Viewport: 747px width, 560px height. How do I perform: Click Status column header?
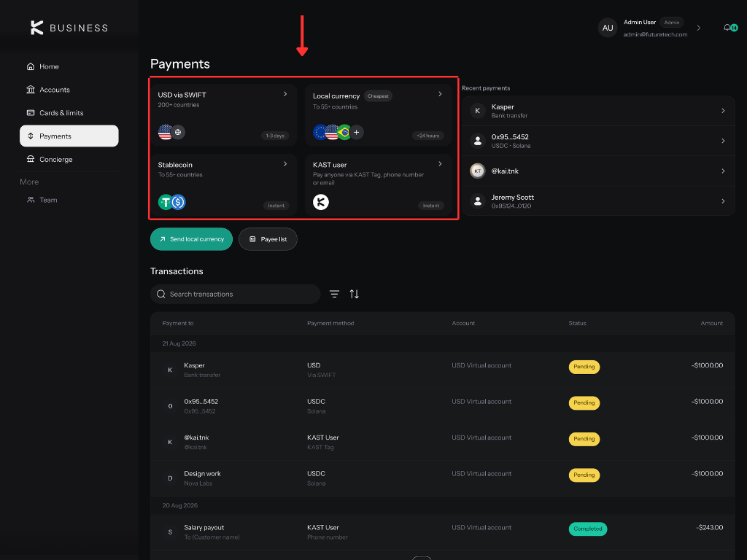pyautogui.click(x=578, y=323)
